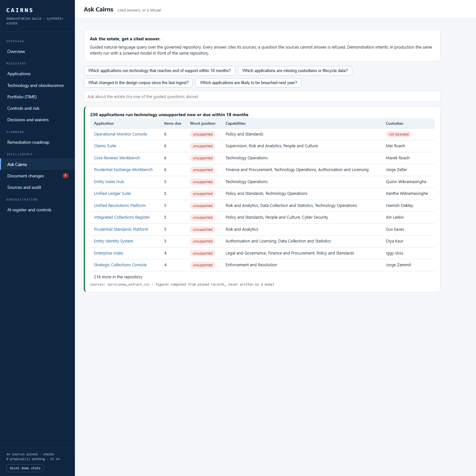
Task: Click the Worst position column header
Action: pos(202,123)
